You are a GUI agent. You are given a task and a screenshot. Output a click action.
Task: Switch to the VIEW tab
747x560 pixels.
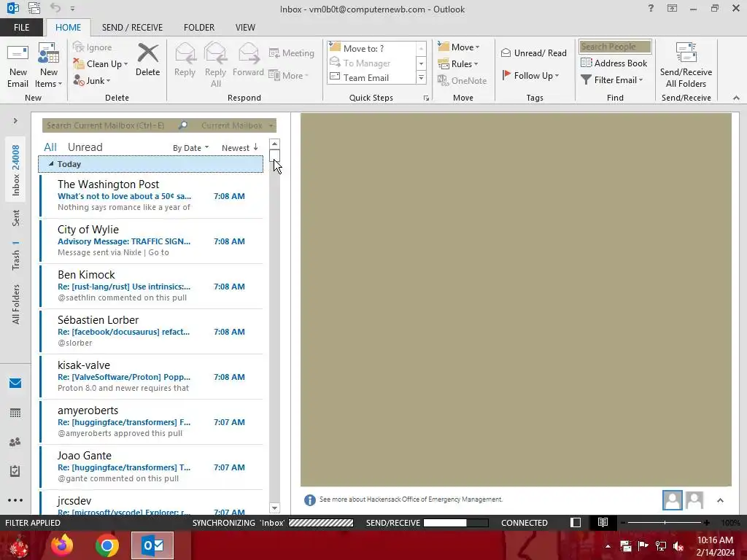point(245,28)
